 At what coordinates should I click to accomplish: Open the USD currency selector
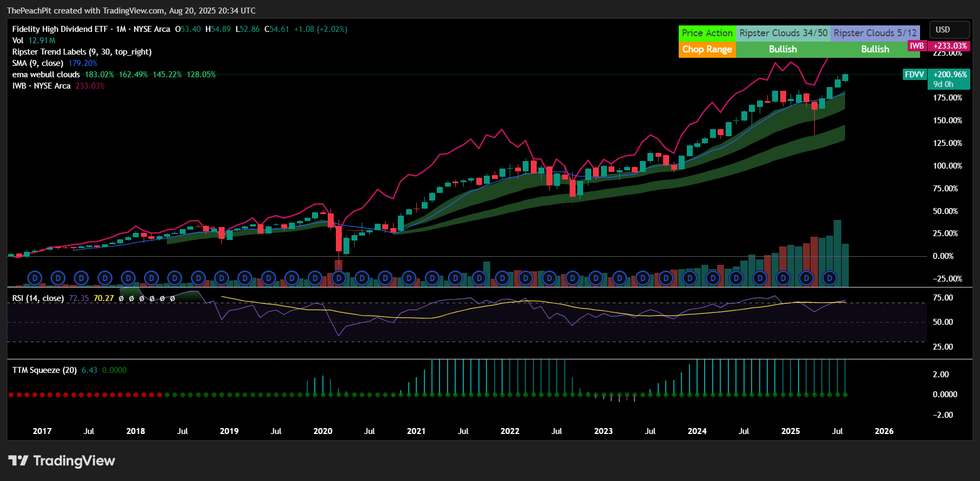[x=949, y=30]
